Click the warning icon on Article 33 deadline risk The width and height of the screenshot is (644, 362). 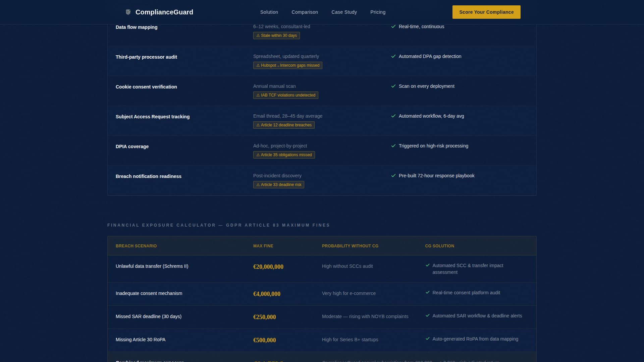point(258,185)
